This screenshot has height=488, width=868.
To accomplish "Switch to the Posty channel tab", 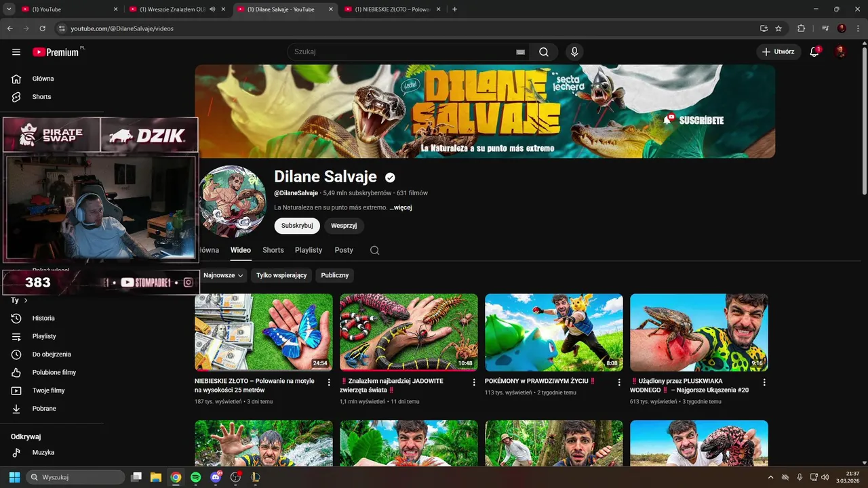I will pyautogui.click(x=344, y=250).
